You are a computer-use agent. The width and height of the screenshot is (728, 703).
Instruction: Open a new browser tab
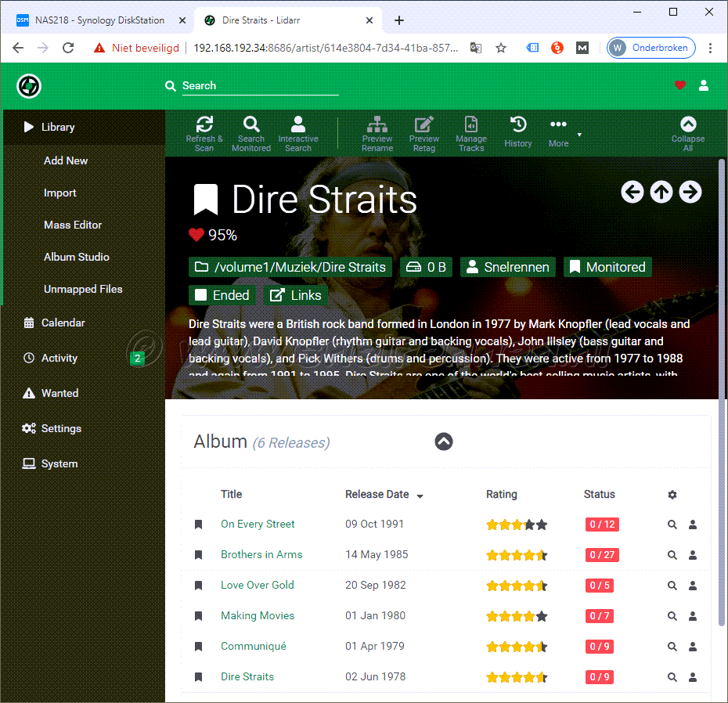[x=398, y=20]
